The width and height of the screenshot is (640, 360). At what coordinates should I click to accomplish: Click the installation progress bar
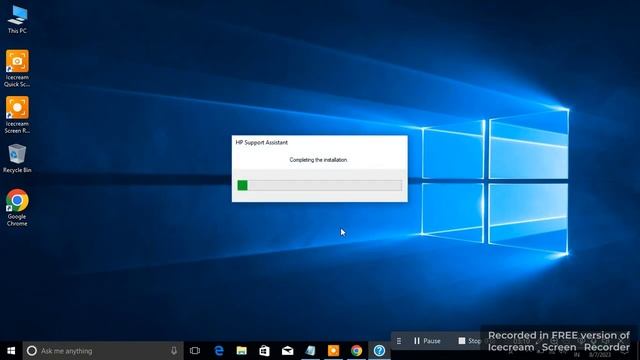320,185
